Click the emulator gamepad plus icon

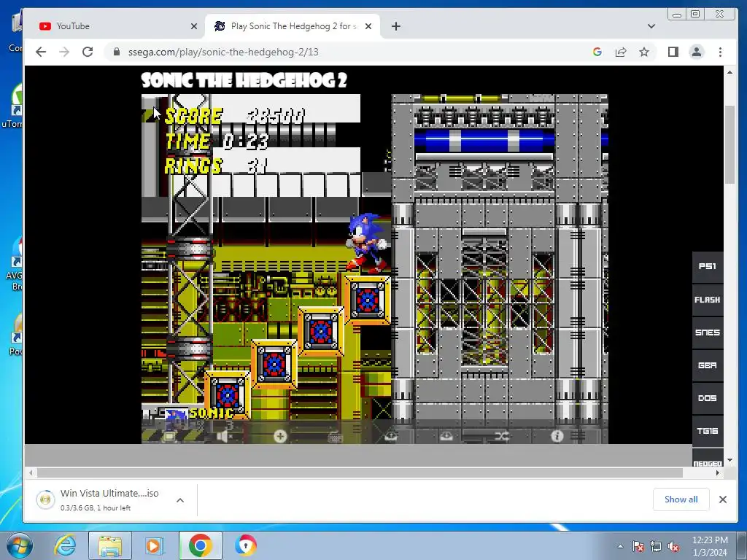coord(280,436)
